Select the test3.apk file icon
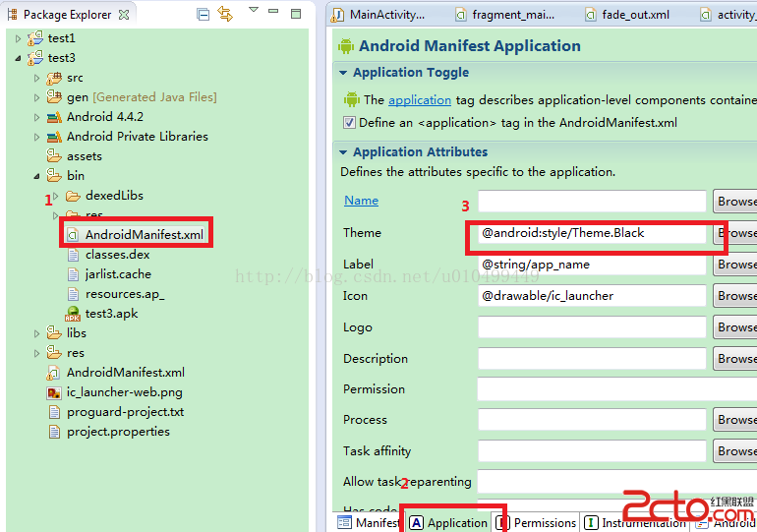 (x=73, y=314)
